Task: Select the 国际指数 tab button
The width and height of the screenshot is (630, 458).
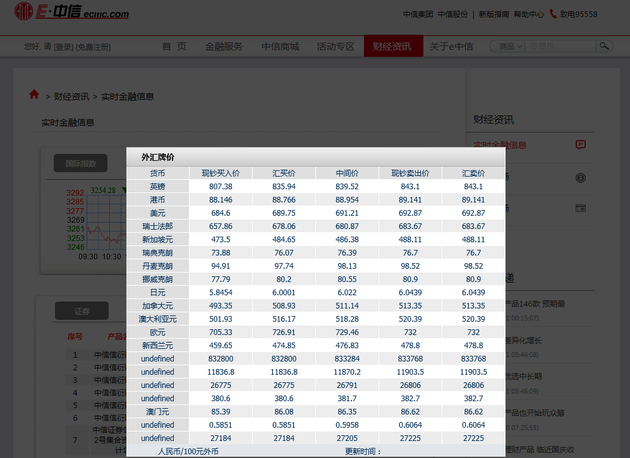Action: pyautogui.click(x=80, y=163)
